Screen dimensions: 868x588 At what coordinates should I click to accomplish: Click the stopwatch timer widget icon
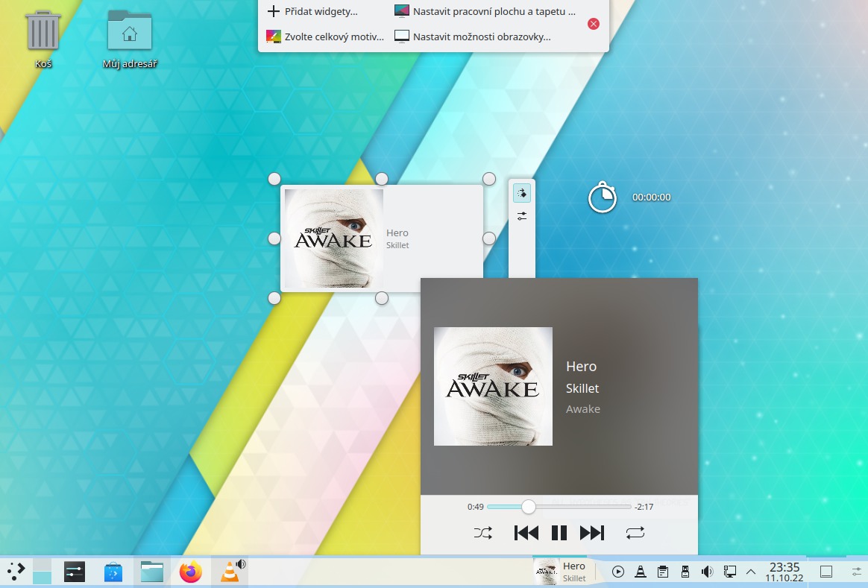[x=603, y=197]
